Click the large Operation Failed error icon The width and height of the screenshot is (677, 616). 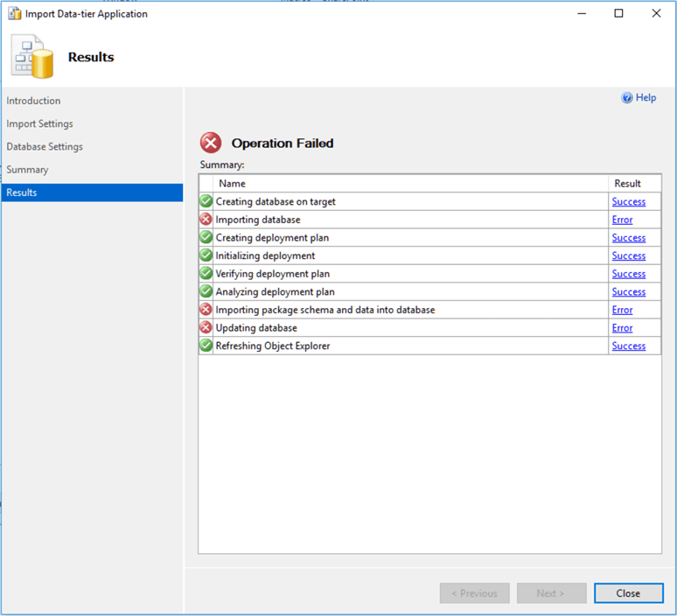coord(211,143)
